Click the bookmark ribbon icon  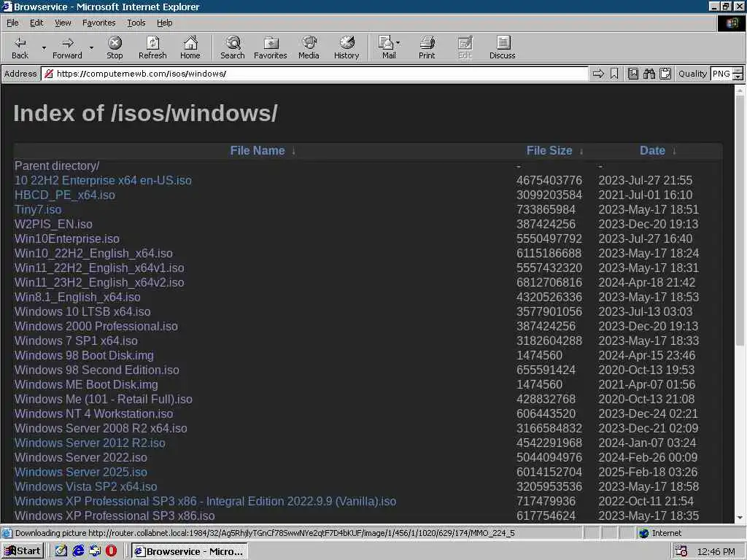click(614, 74)
